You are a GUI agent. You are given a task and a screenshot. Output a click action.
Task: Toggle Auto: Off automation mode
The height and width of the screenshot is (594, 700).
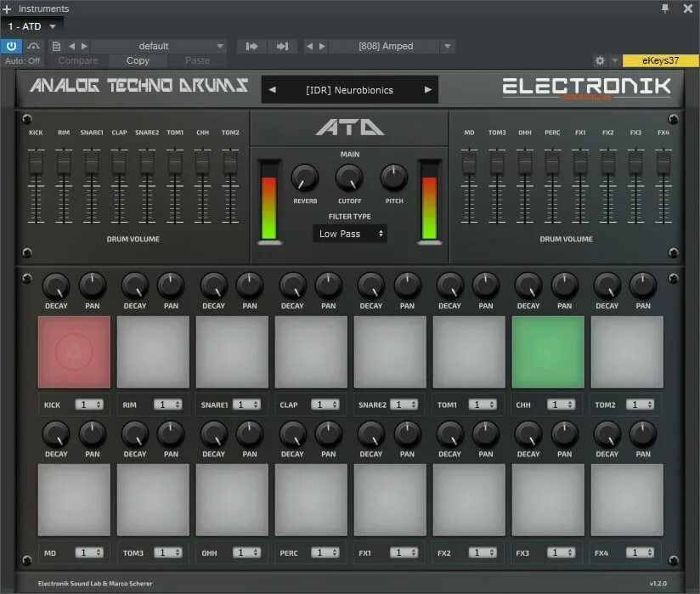22,60
